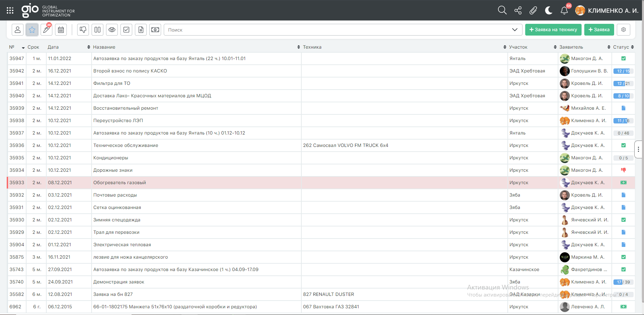The height and width of the screenshot is (315, 644).
Task: Click the share icon in header
Action: 518,10
